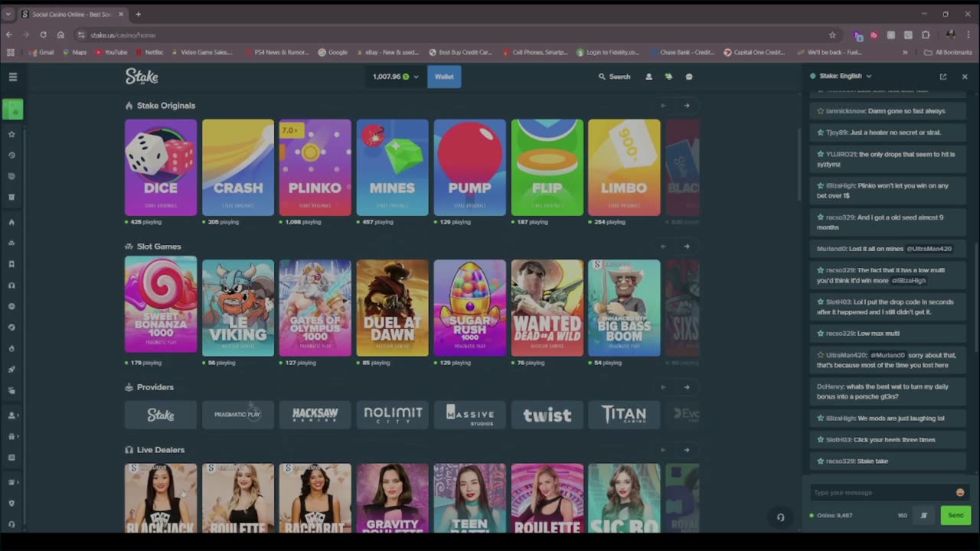The width and height of the screenshot is (980, 551).
Task: Click next arrow for Stake Originals row
Action: click(687, 106)
